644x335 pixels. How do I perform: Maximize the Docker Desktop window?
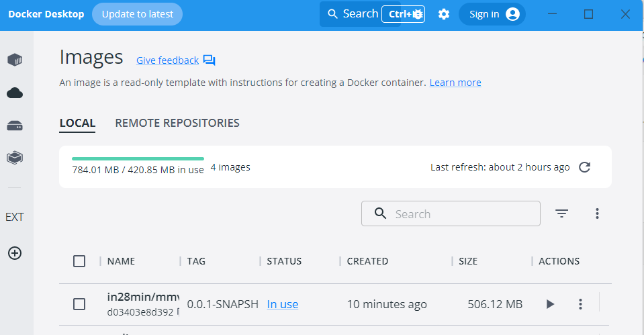(x=588, y=14)
